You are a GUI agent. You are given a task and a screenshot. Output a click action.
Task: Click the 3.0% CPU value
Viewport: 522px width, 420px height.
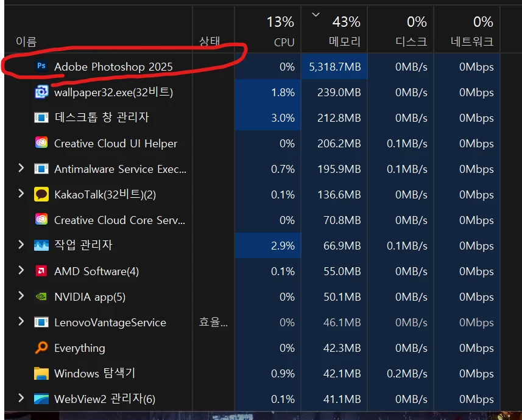pos(283,118)
